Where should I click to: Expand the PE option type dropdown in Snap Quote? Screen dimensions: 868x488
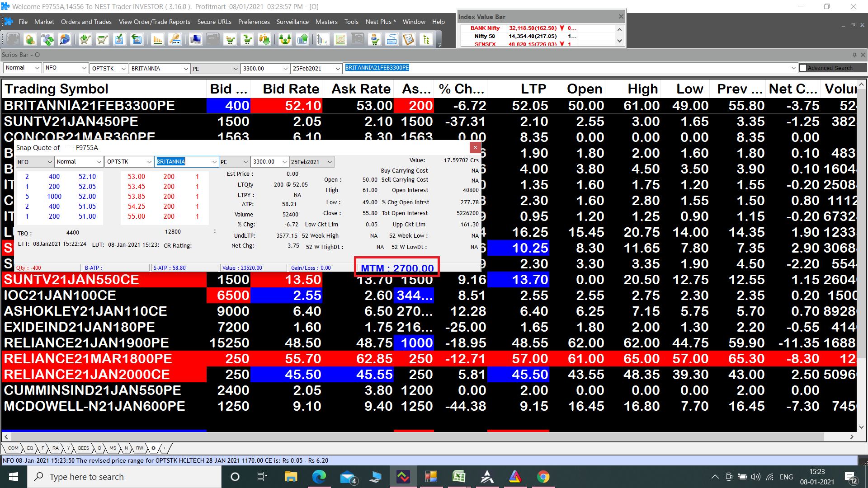pos(245,162)
